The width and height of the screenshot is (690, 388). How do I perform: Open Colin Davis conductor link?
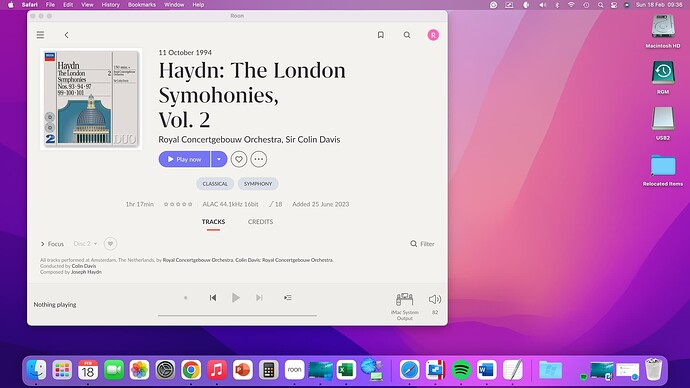(84, 266)
